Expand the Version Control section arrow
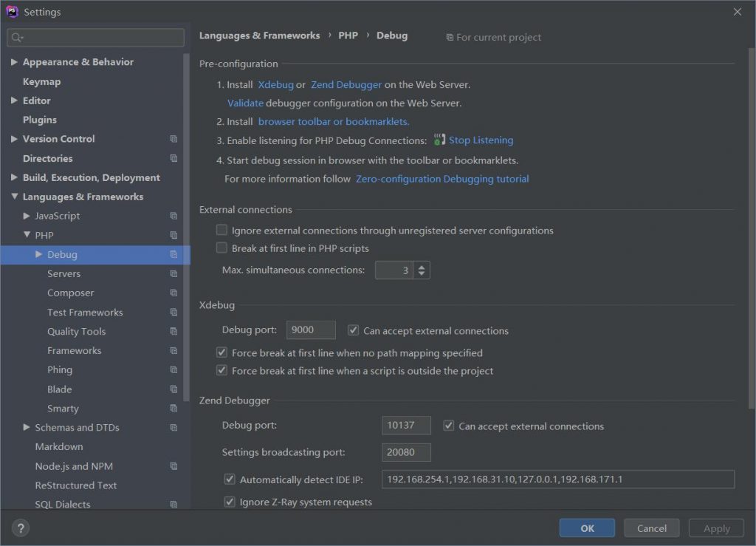The height and width of the screenshot is (546, 756). [x=14, y=139]
